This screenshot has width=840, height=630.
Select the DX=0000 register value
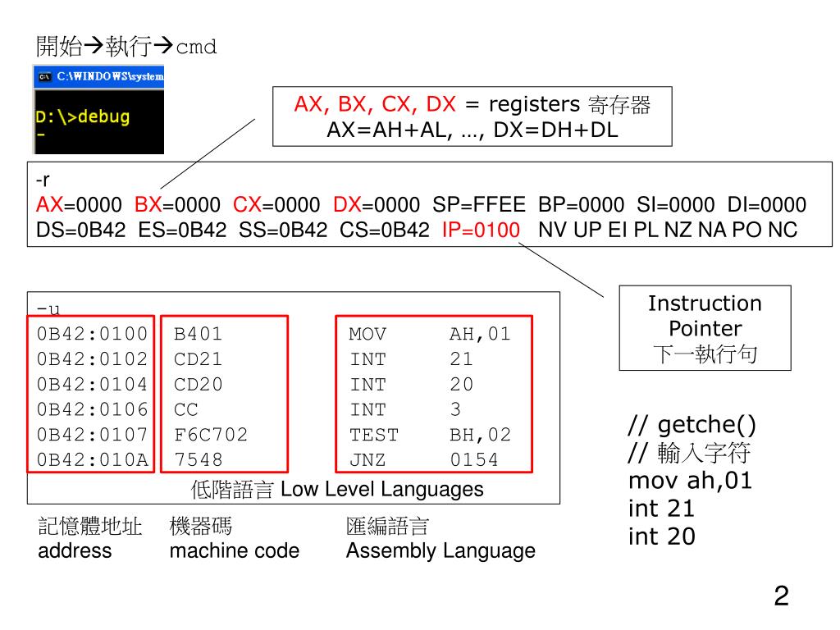(377, 204)
